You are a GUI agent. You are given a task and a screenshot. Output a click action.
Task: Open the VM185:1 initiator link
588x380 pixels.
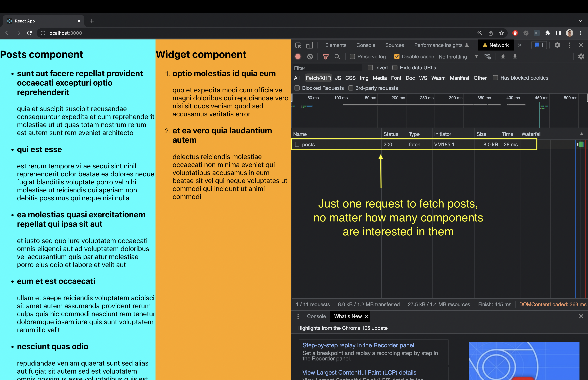[x=444, y=145]
